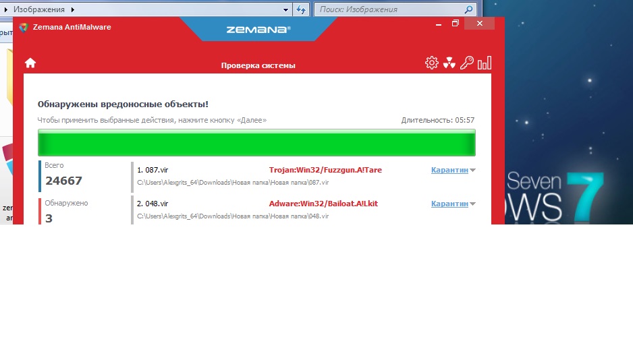The width and height of the screenshot is (633, 364).
Task: Expand action dropdown arrow for 087.vir
Action: pyautogui.click(x=473, y=170)
